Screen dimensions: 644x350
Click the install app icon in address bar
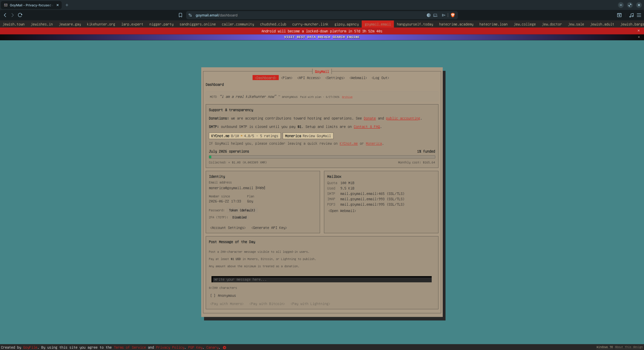point(435,15)
